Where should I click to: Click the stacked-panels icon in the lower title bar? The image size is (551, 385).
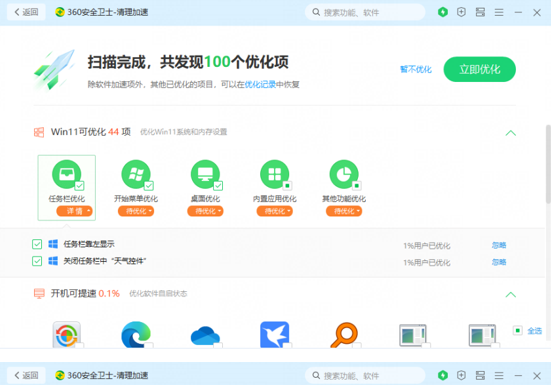(480, 376)
